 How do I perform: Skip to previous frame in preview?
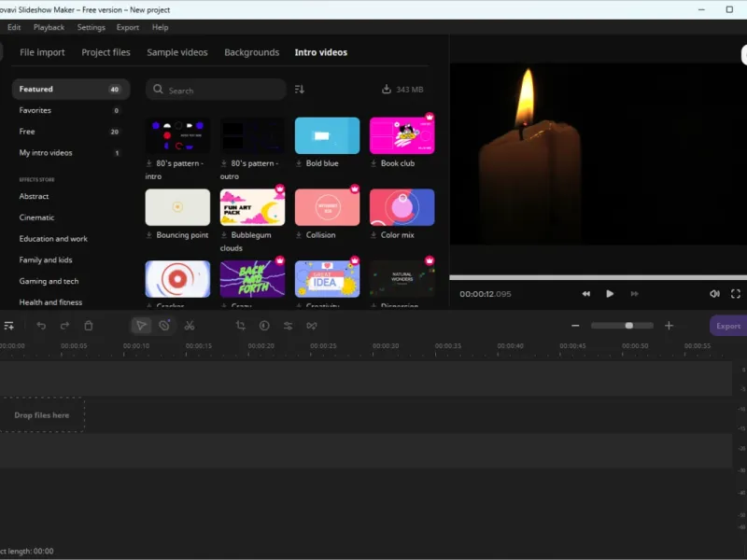(586, 294)
